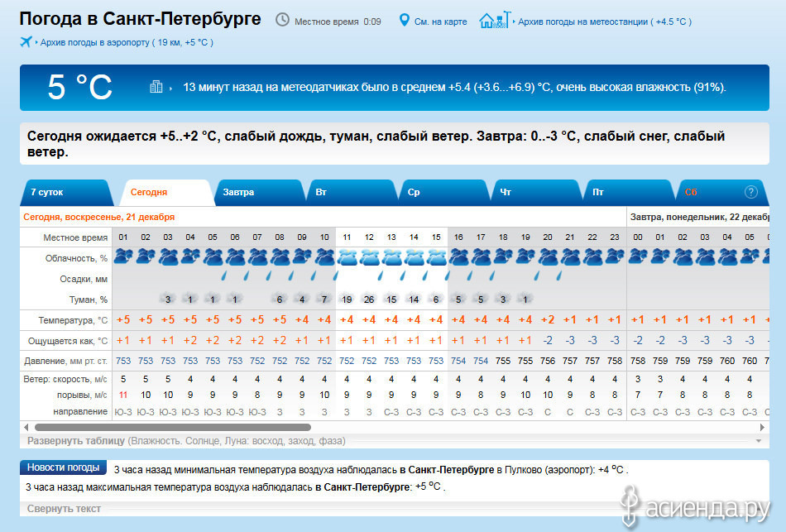Click the triangle at the right of the expand bar
This screenshot has height=532, width=786.
pyautogui.click(x=756, y=441)
